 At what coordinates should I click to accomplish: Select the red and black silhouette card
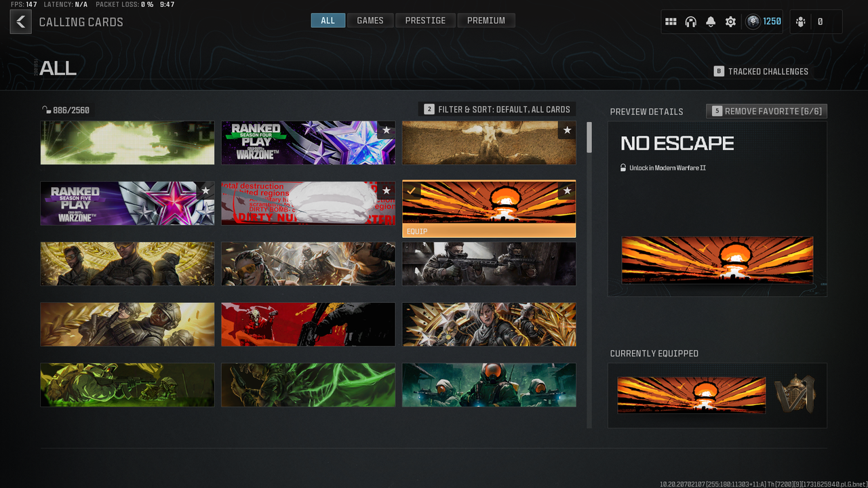(308, 324)
